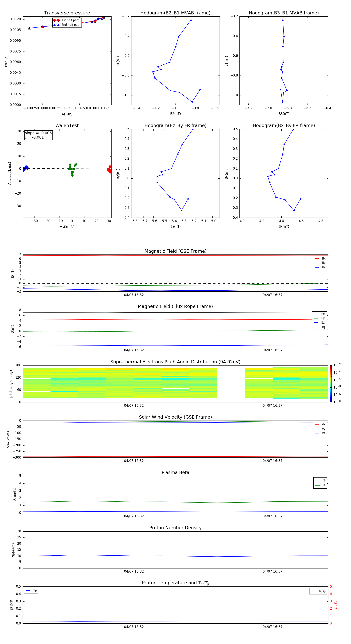Select the 'Vy' legend entry
The image size is (351, 644).
[x=320, y=429]
